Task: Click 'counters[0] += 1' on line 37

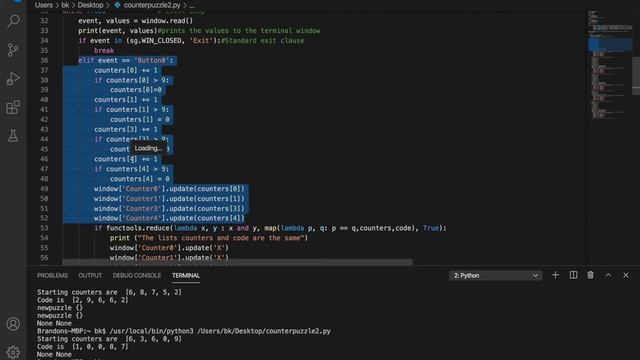Action: pyautogui.click(x=126, y=70)
